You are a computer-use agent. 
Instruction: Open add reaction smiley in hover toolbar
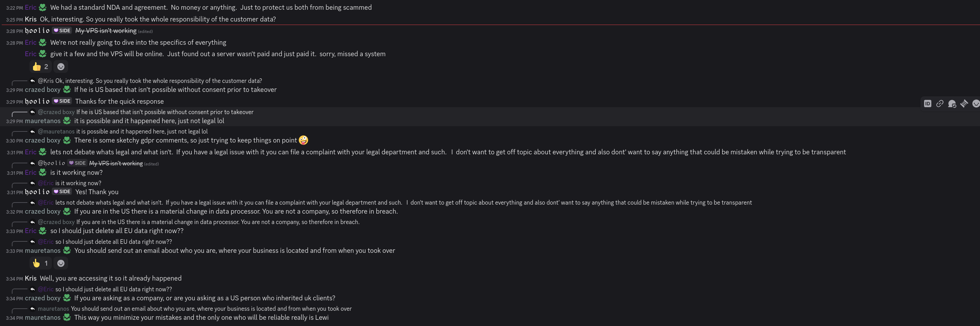click(976, 104)
